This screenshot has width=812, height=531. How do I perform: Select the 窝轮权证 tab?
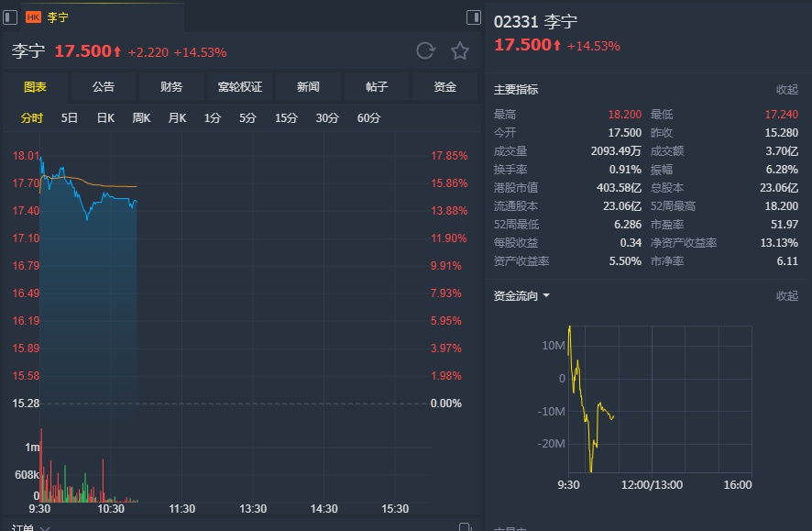(x=240, y=87)
